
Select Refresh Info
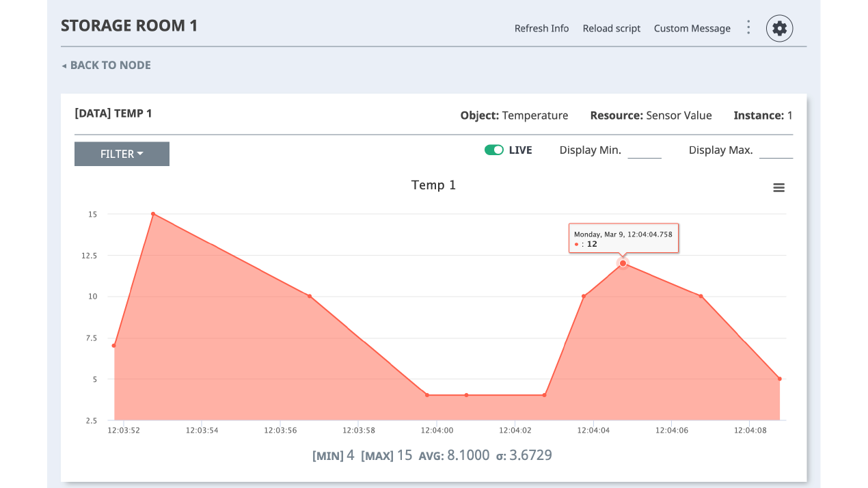click(541, 28)
